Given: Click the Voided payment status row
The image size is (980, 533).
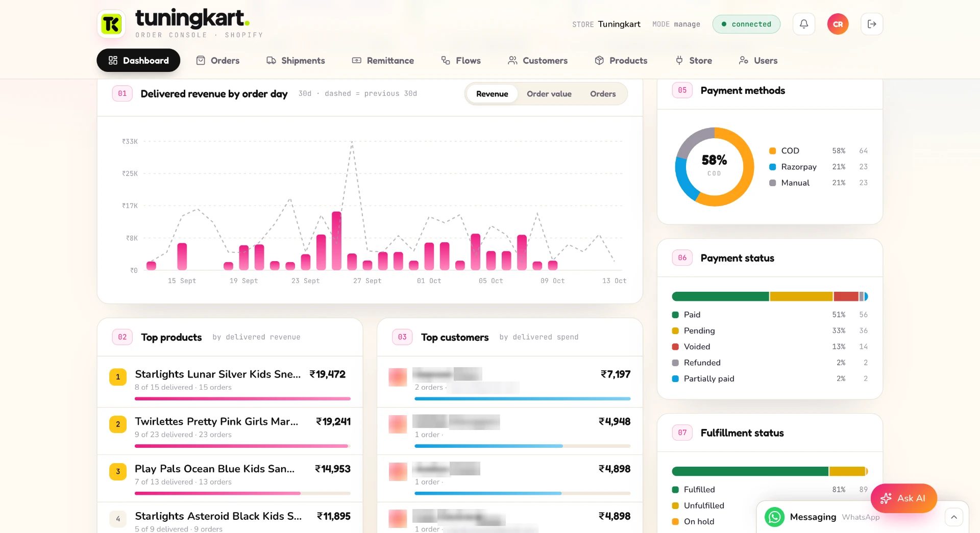Looking at the screenshot, I should (770, 347).
